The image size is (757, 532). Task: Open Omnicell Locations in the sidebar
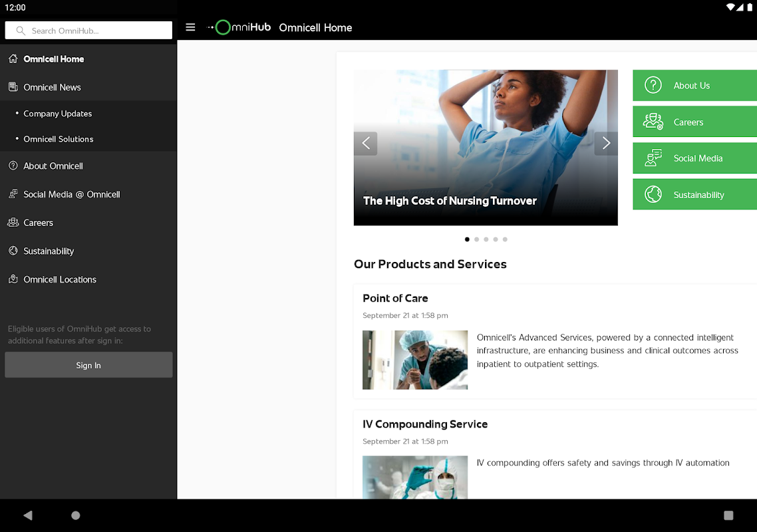tap(88, 279)
